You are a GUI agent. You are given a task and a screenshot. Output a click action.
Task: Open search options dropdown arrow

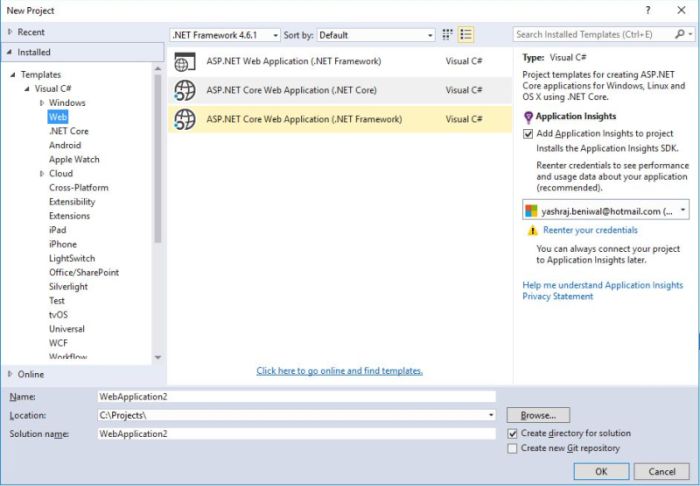[x=690, y=34]
